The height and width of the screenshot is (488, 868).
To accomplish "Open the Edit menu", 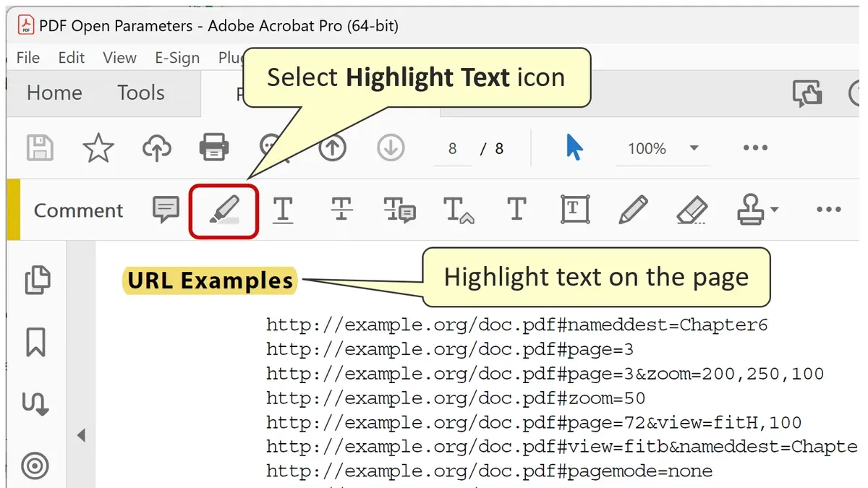I will 72,58.
